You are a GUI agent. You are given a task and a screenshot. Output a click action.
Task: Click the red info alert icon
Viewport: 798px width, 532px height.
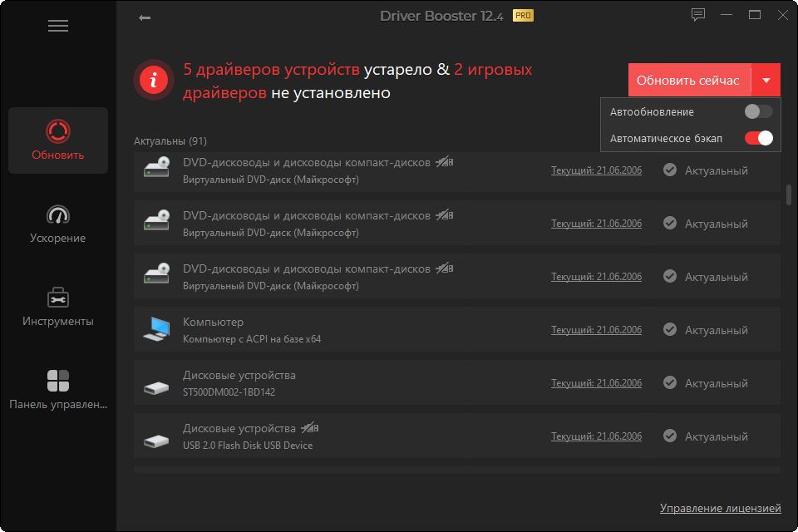pos(154,80)
